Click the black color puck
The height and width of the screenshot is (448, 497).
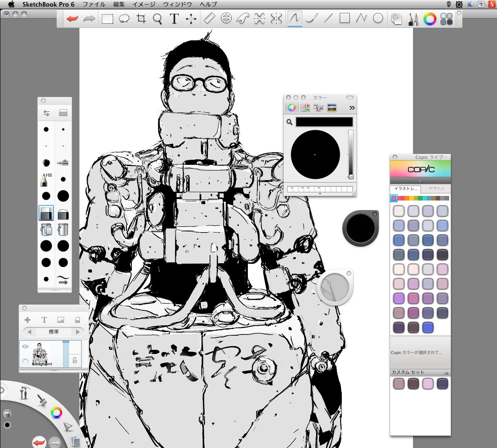tap(361, 228)
